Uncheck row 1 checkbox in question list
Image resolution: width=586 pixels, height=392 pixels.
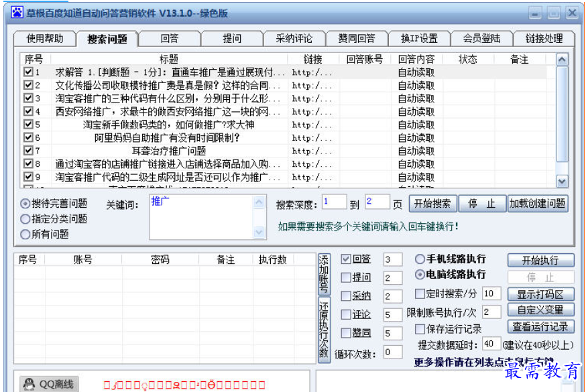(x=28, y=72)
